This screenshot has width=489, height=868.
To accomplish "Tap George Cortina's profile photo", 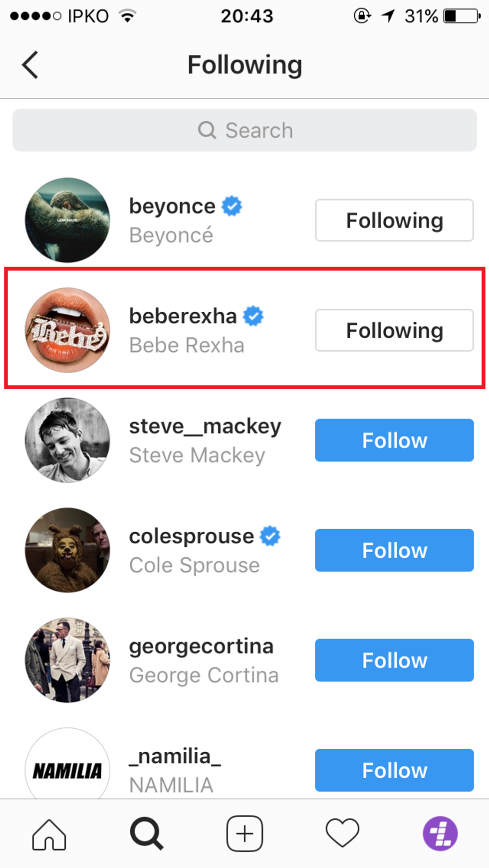I will (x=67, y=660).
